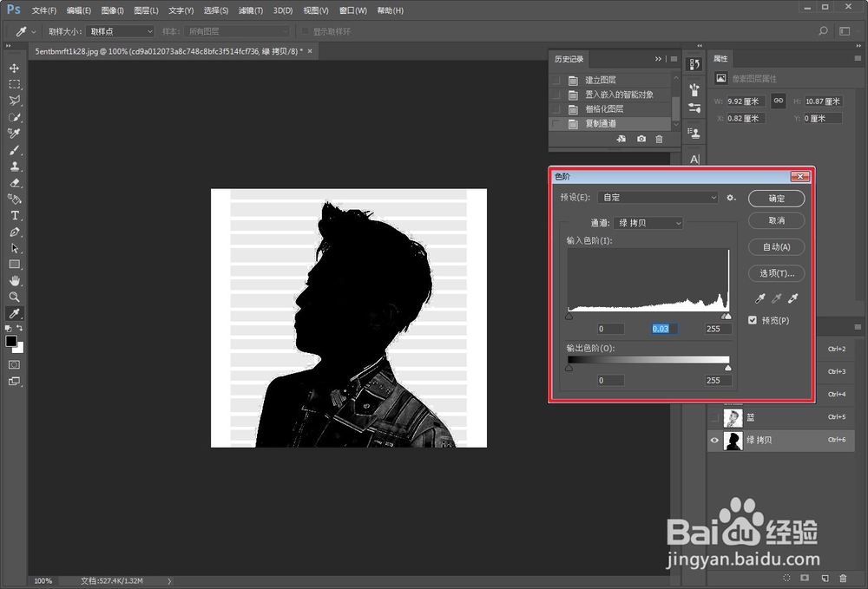Image resolution: width=868 pixels, height=589 pixels.
Task: Open the 滤镜(T) menu
Action: pyautogui.click(x=250, y=10)
